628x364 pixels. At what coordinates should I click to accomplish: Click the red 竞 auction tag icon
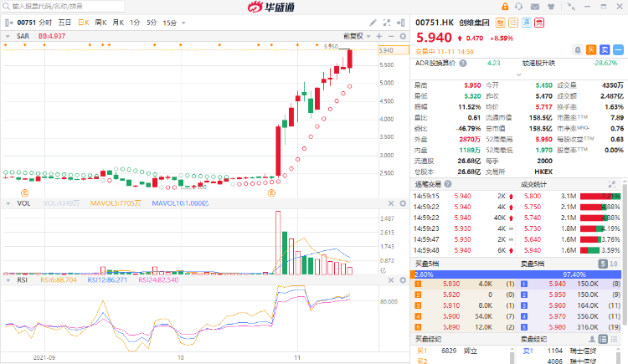coord(539,23)
